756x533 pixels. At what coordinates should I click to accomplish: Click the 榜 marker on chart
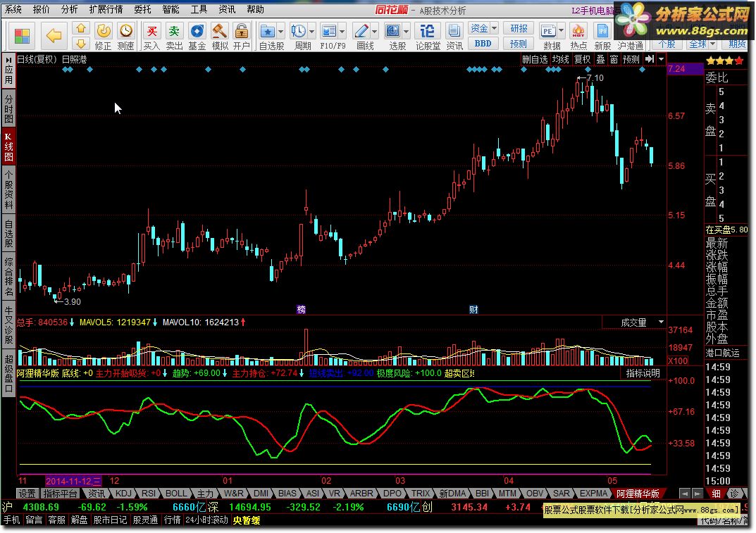coord(302,309)
